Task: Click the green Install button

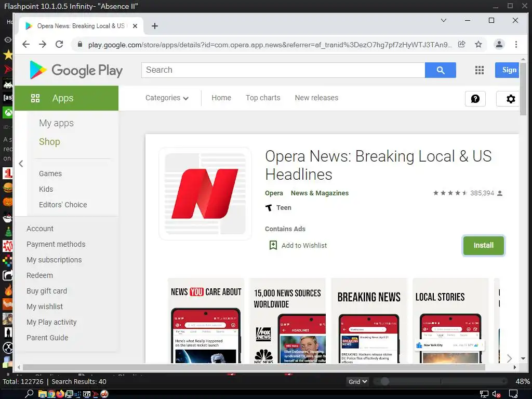Action: click(x=484, y=245)
